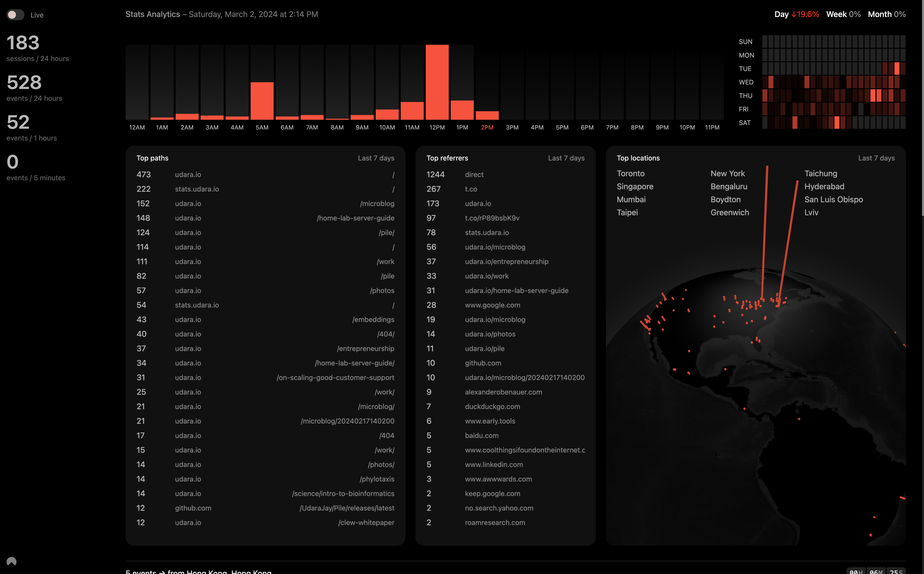
Task: Select the udara.io root path with 473 visits
Action: tap(264, 174)
